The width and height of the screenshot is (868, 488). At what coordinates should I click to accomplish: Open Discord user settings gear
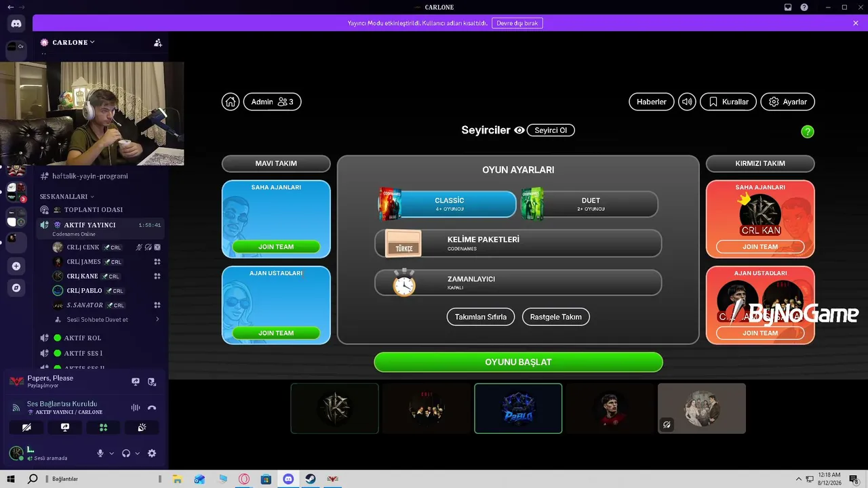[152, 453]
